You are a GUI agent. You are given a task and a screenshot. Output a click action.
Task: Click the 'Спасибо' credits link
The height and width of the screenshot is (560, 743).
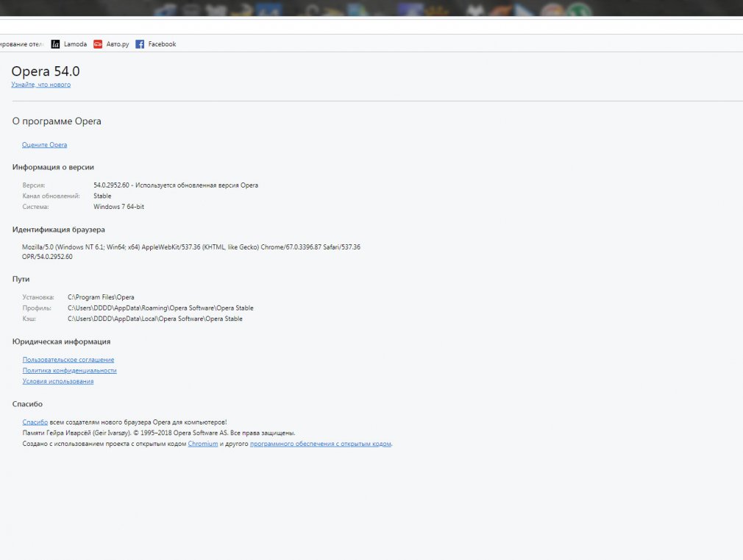(35, 422)
